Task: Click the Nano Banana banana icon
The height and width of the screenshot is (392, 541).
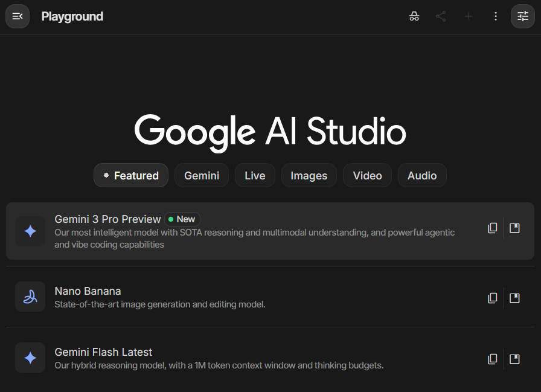Action: tap(30, 297)
